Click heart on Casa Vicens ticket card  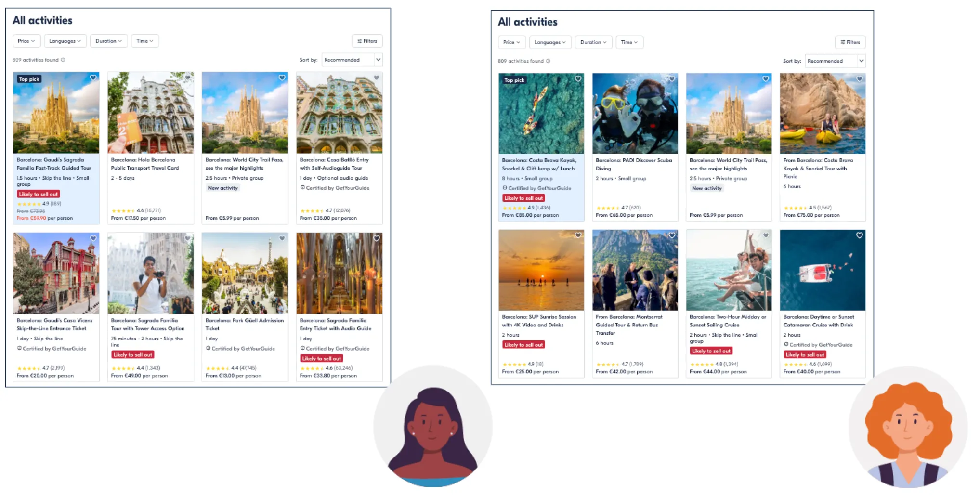coord(93,238)
